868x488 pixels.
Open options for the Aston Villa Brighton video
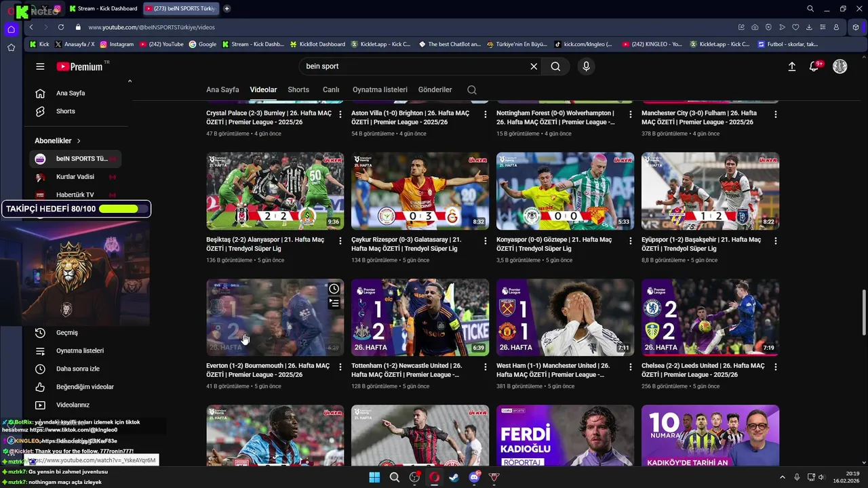[486, 115]
